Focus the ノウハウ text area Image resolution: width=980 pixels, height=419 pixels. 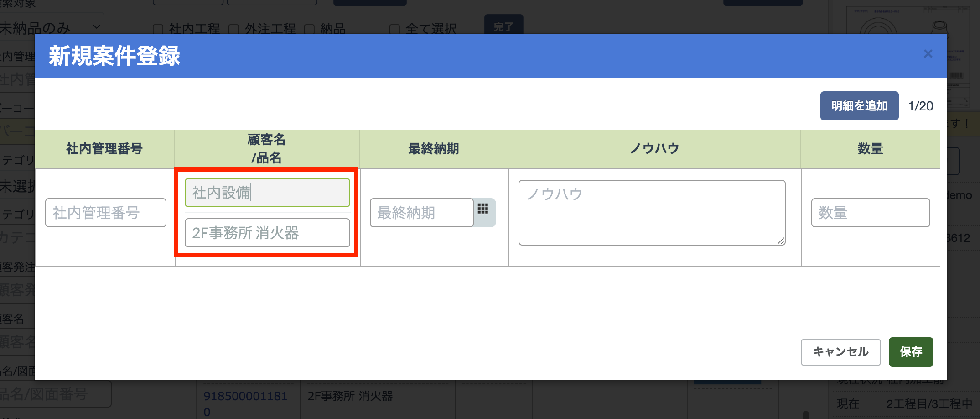pyautogui.click(x=651, y=213)
